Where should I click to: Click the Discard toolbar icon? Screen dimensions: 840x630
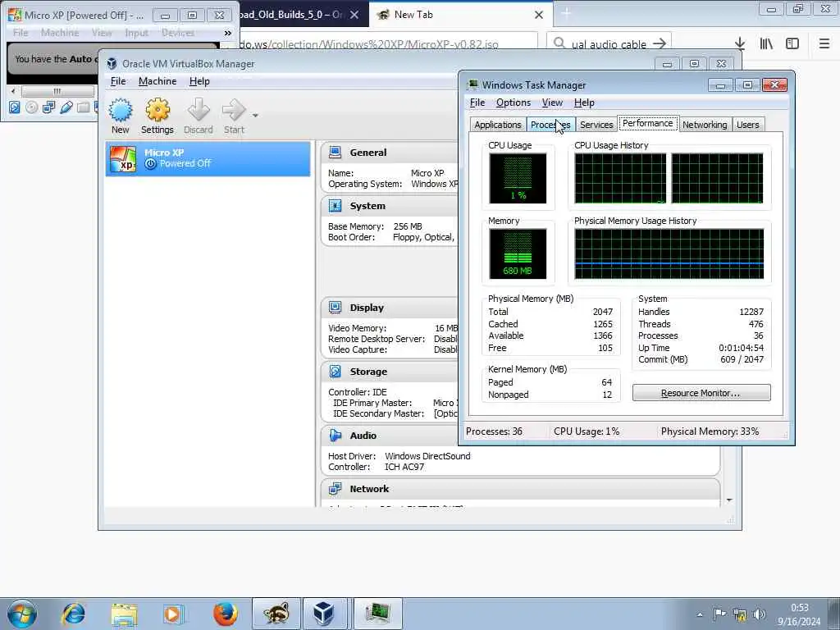pyautogui.click(x=199, y=110)
